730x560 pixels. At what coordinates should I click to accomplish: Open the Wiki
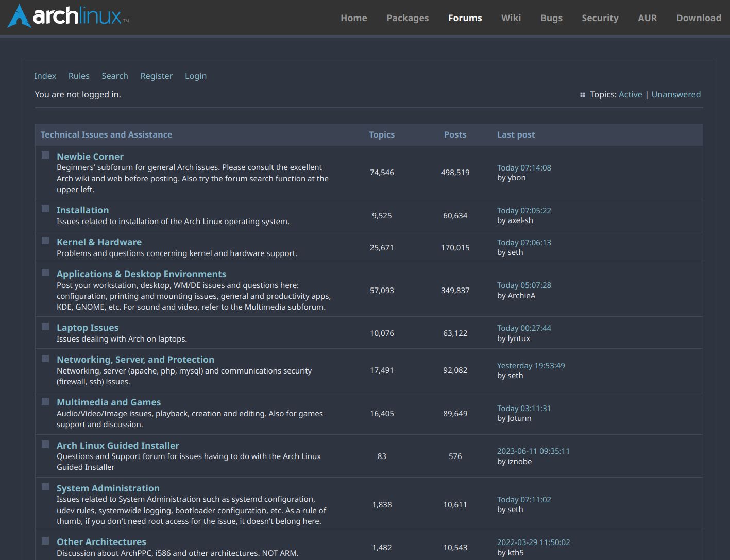pos(511,18)
